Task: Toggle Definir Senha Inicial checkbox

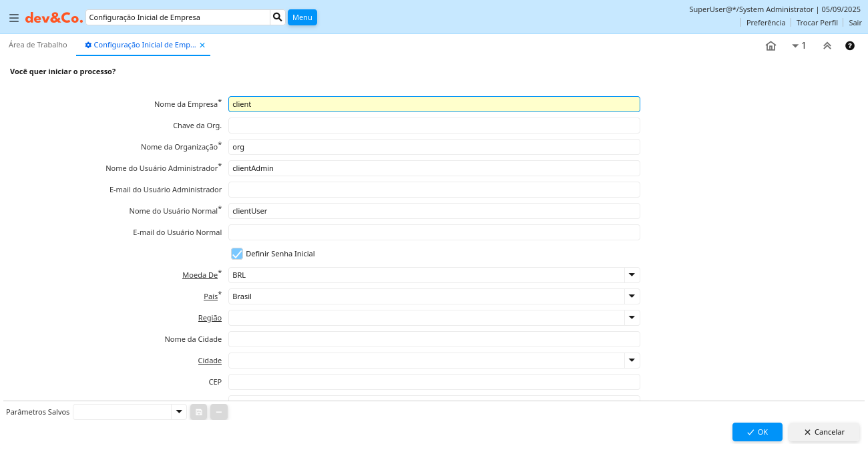Action: [x=237, y=254]
